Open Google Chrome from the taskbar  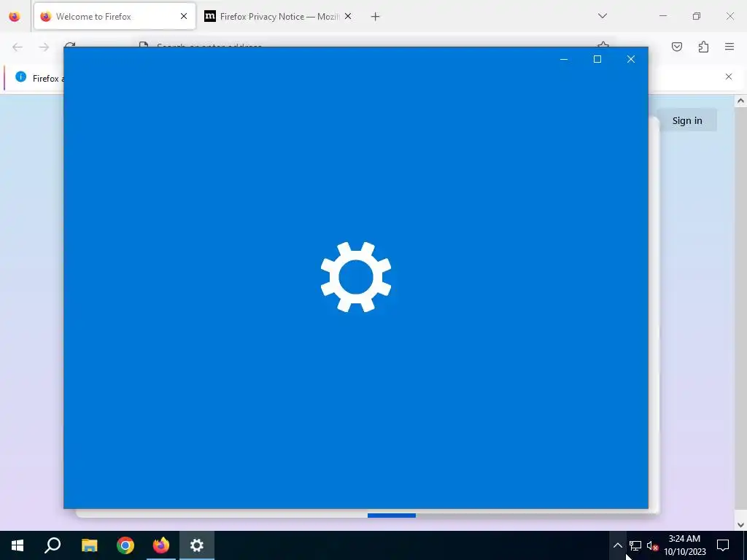125,545
